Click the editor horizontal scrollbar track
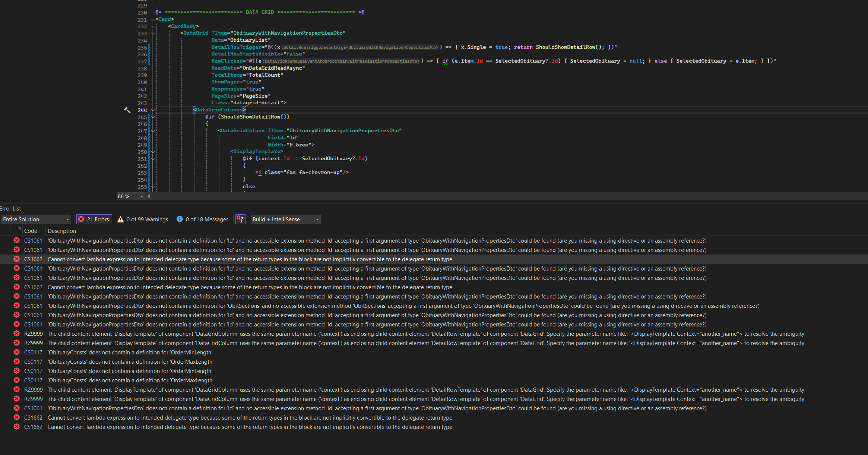The width and height of the screenshot is (868, 455). [484, 196]
